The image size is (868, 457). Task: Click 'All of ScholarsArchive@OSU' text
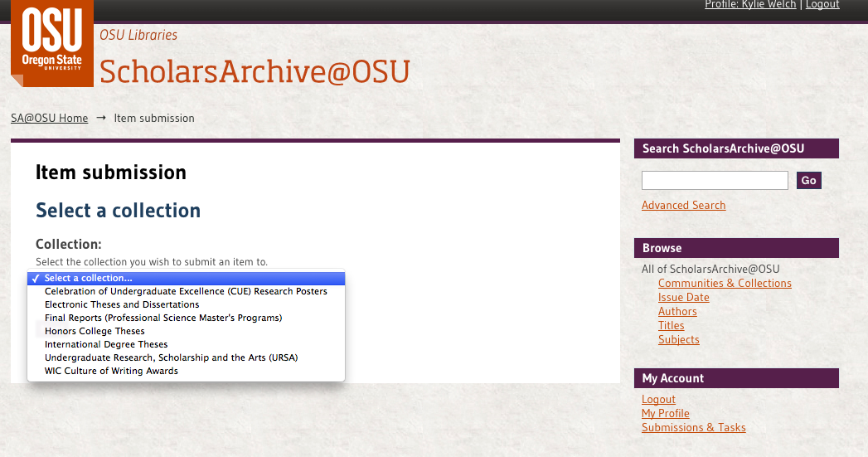point(710,270)
